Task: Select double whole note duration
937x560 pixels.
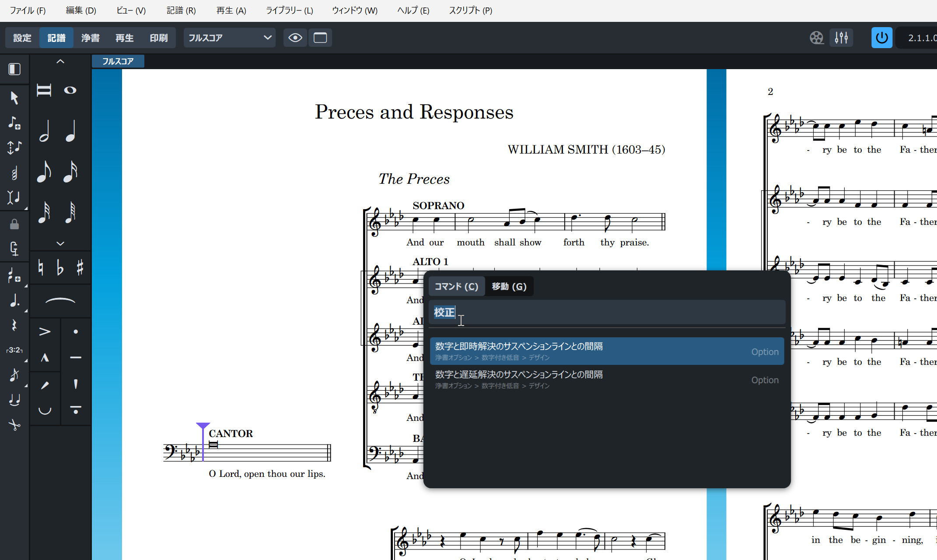Action: 44,91
